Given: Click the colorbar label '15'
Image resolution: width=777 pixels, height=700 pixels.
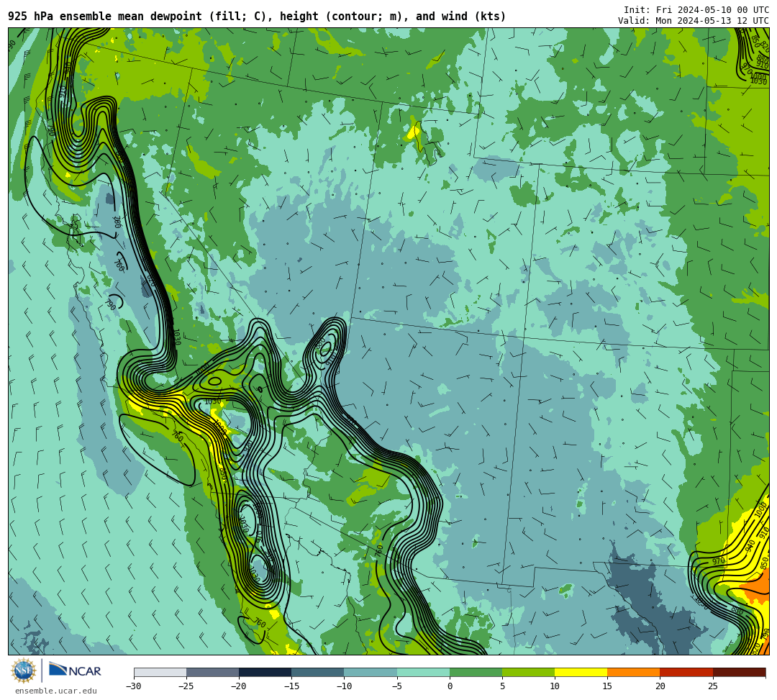Looking at the screenshot, I should point(607,686).
